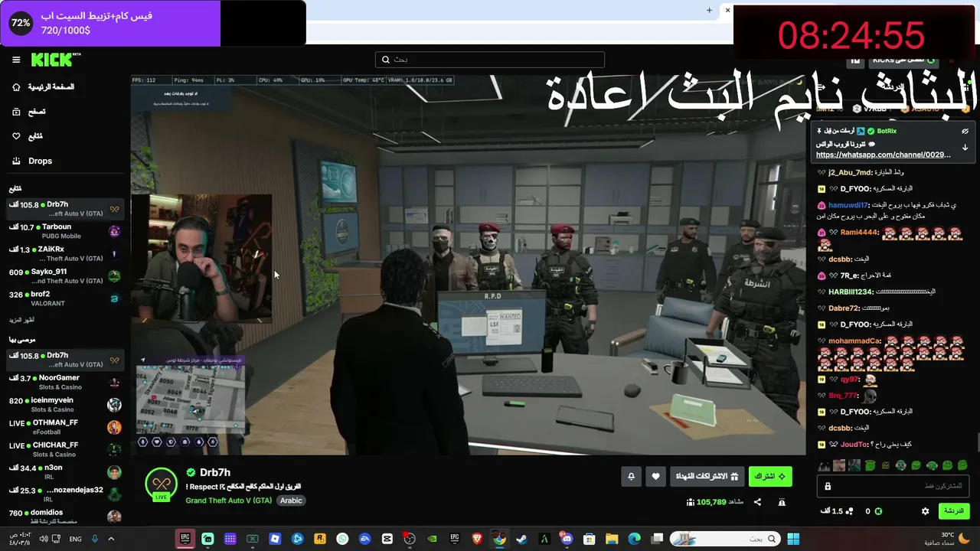This screenshot has width=980, height=551.
Task: Click the Arabic language tag
Action: pyautogui.click(x=291, y=500)
